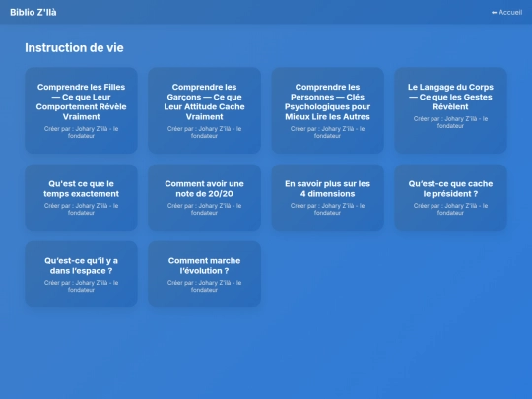Open the Comment marche l'évolution card
This screenshot has height=399, width=532.
(204, 275)
